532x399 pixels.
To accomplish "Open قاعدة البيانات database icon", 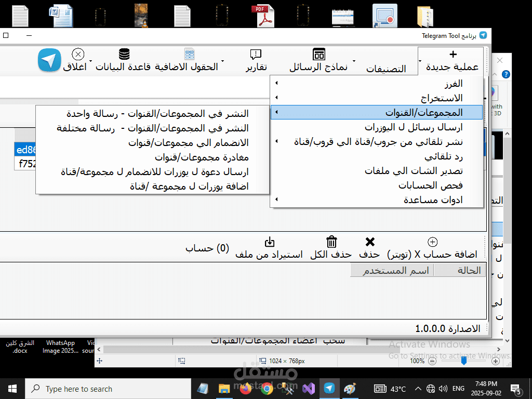I will click(x=124, y=54).
